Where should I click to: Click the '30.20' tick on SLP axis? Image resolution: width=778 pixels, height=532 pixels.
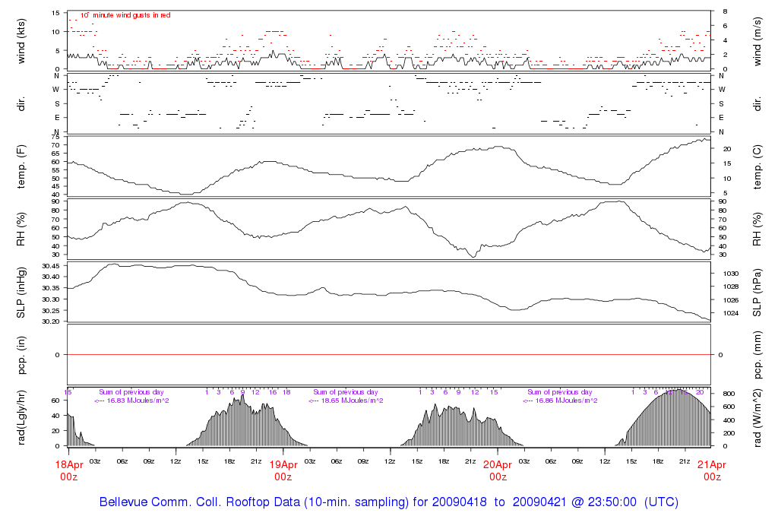point(51,321)
